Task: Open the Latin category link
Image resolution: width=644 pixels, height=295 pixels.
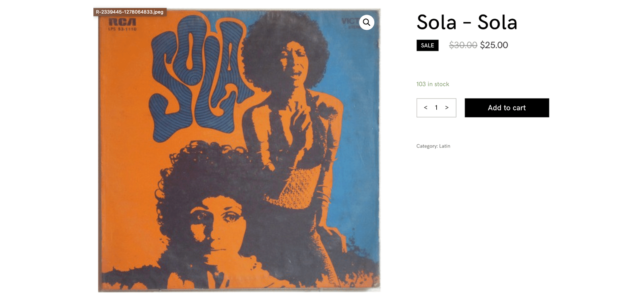Action: tap(445, 146)
